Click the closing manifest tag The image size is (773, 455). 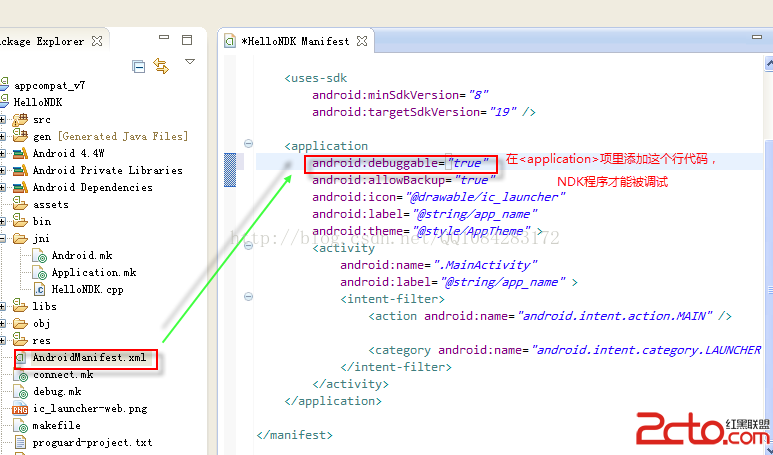point(294,435)
